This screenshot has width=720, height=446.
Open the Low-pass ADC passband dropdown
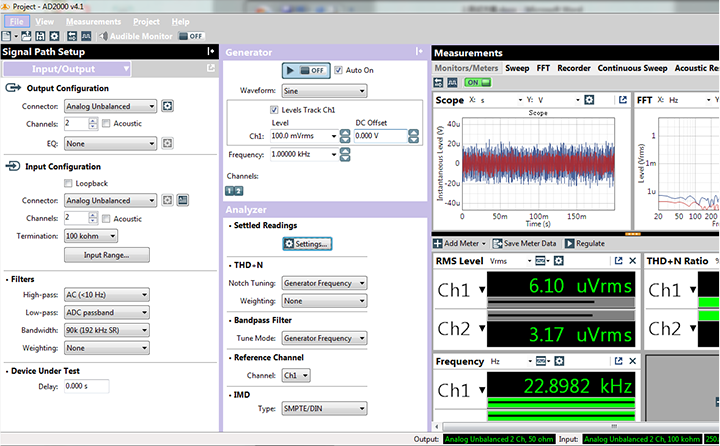[x=107, y=312]
